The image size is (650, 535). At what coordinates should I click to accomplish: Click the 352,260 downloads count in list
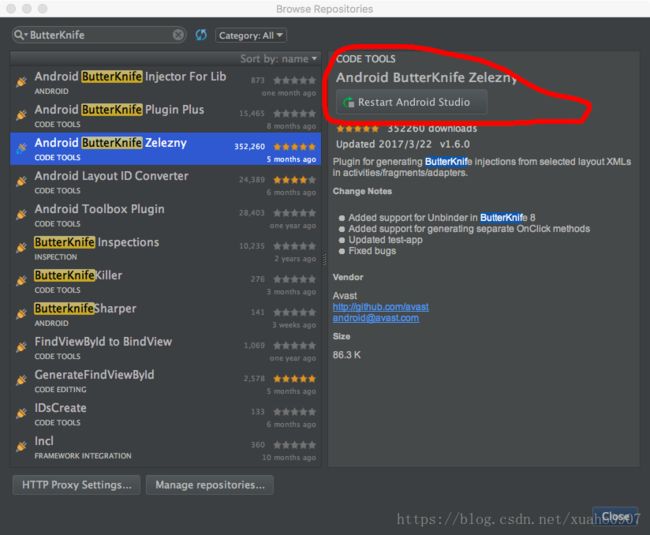click(250, 147)
